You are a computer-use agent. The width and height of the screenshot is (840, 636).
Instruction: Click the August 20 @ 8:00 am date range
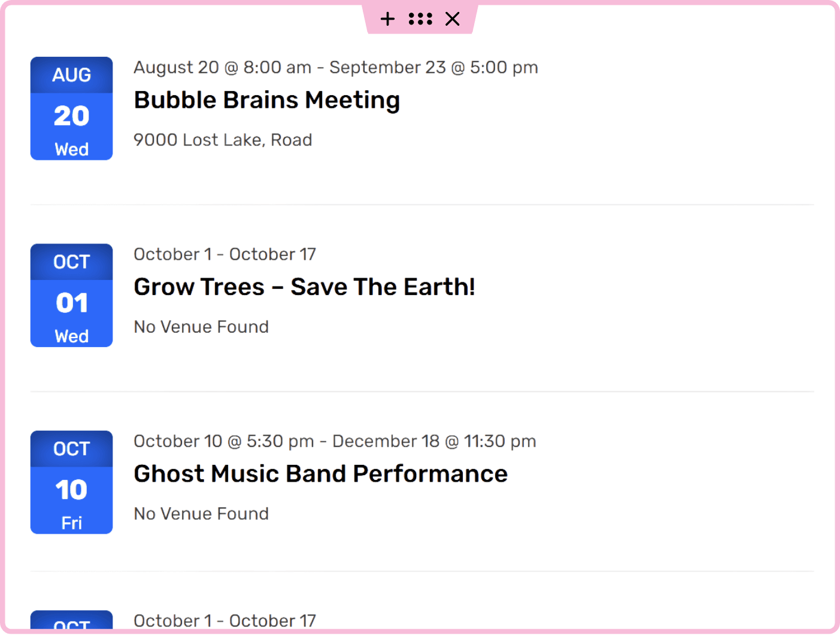pyautogui.click(x=335, y=68)
